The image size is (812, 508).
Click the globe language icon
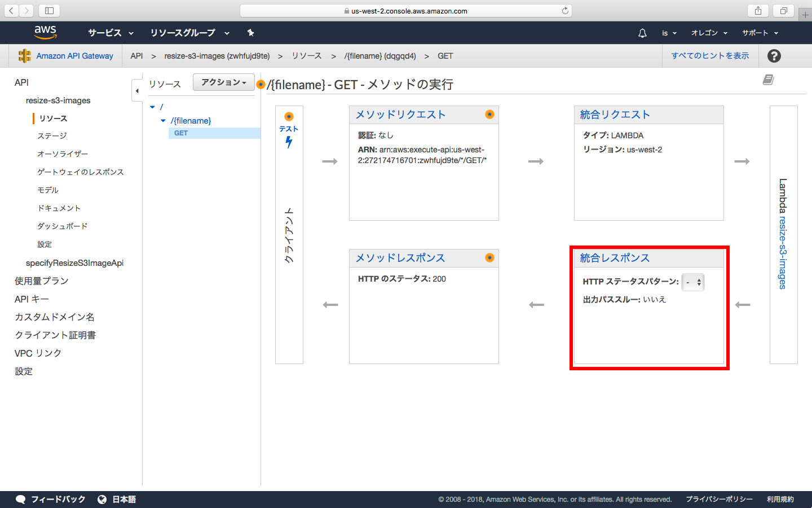click(102, 500)
